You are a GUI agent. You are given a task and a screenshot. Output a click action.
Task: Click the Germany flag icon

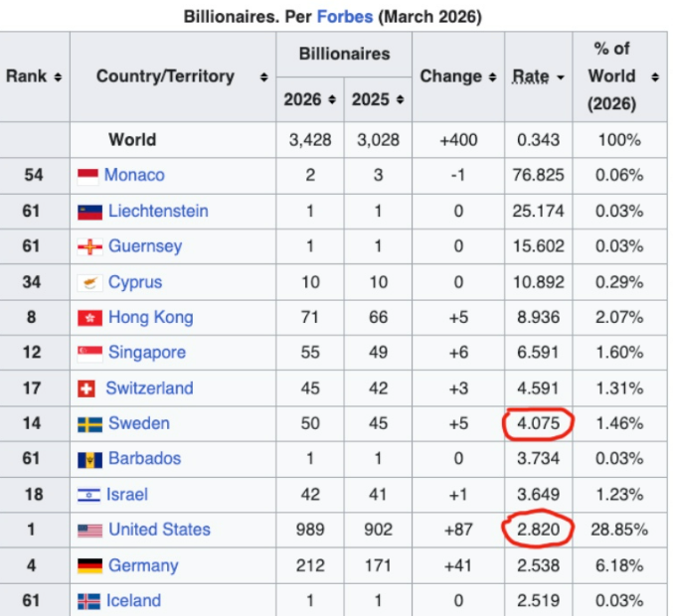click(x=90, y=565)
